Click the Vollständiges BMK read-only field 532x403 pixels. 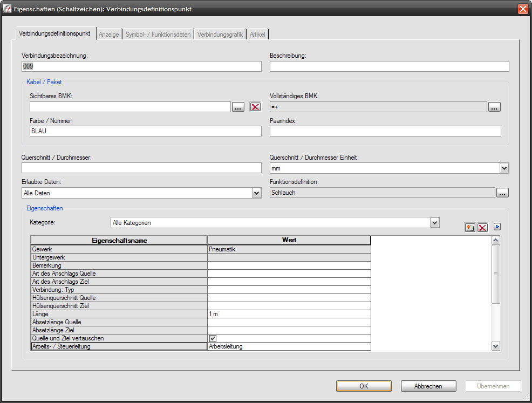pos(379,107)
